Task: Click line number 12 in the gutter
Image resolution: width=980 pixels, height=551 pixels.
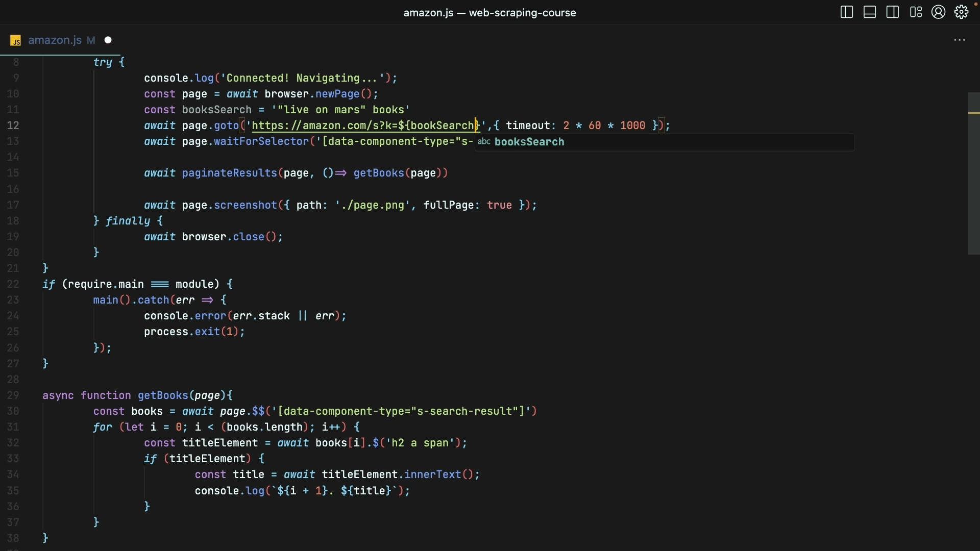Action: 13,126
